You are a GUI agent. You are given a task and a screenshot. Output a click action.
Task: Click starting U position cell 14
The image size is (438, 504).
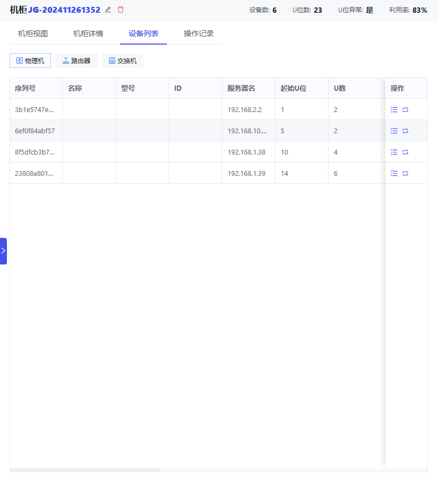(301, 173)
